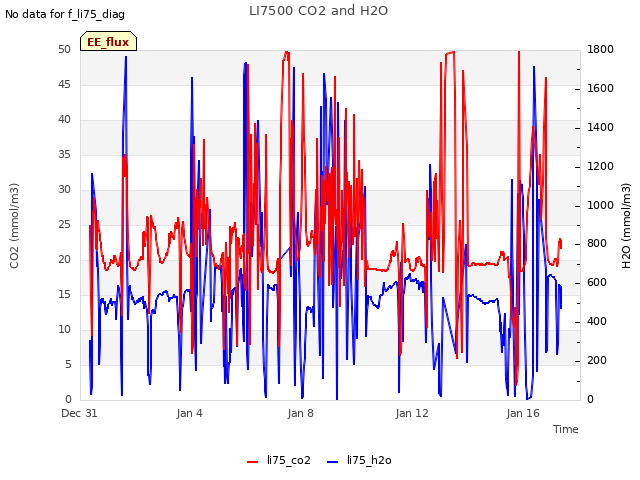Image resolution: width=640 pixels, height=480 pixels.
Task: Click the Jan 16 x-axis tick label
Action: click(523, 413)
